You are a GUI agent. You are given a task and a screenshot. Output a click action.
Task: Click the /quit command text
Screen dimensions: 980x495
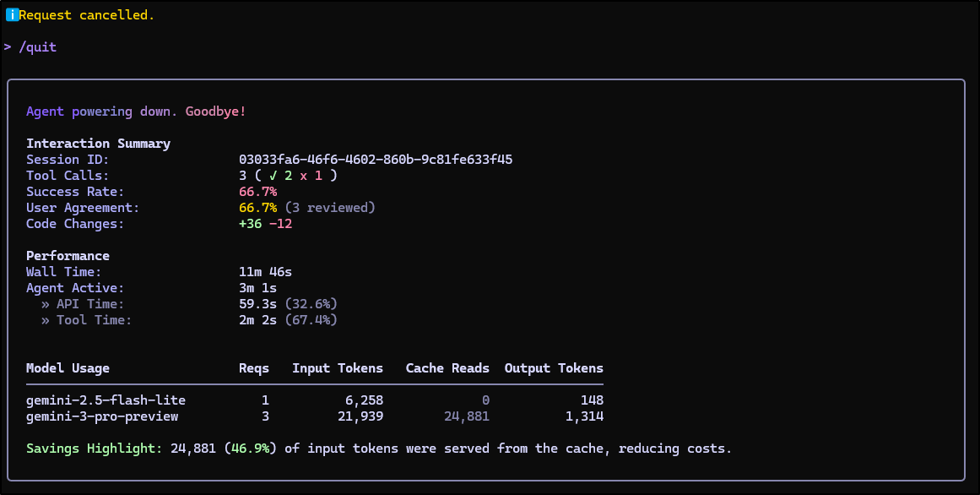coord(38,47)
